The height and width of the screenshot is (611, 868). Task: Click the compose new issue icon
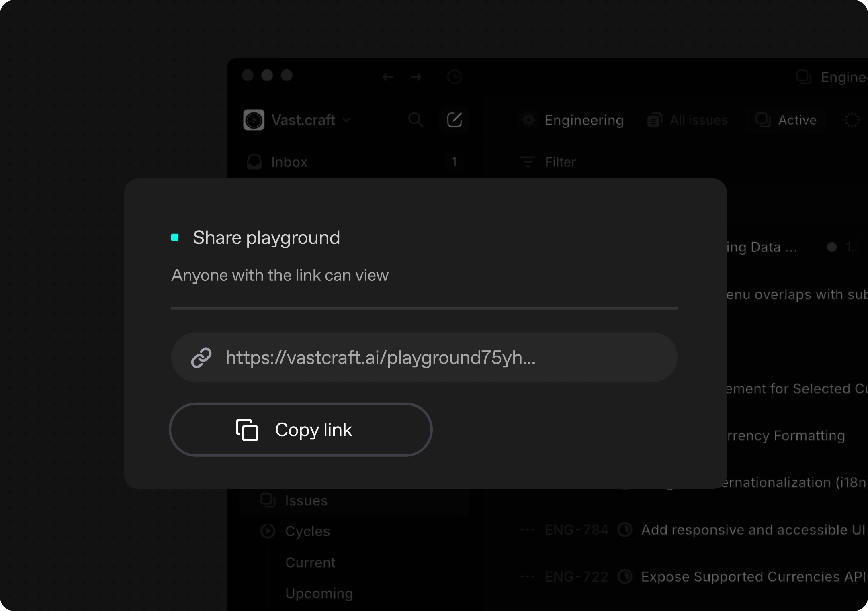[454, 120]
